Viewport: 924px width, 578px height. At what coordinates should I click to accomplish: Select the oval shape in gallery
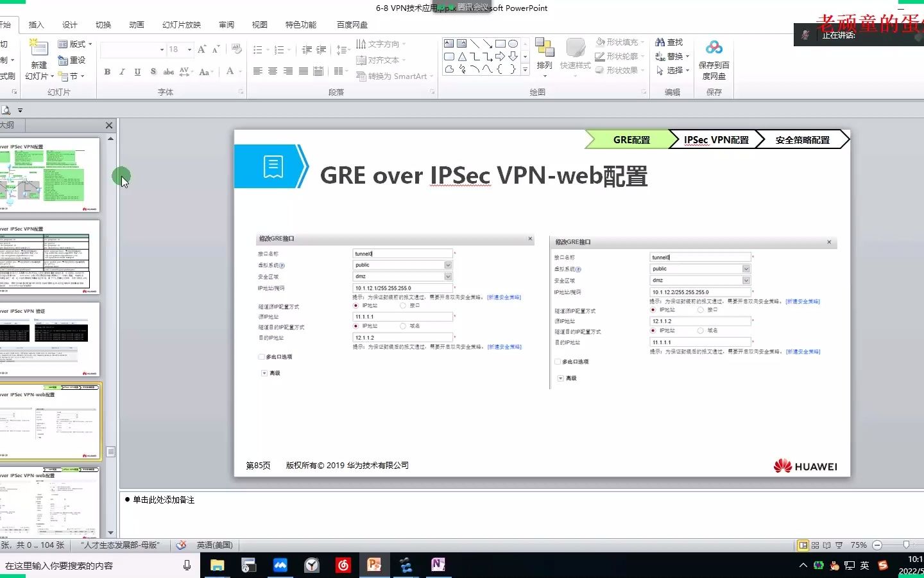point(513,44)
